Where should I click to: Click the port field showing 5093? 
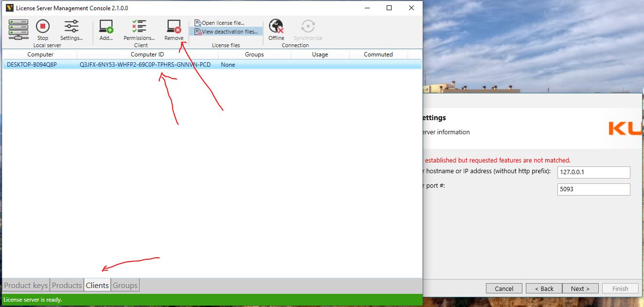(x=593, y=189)
